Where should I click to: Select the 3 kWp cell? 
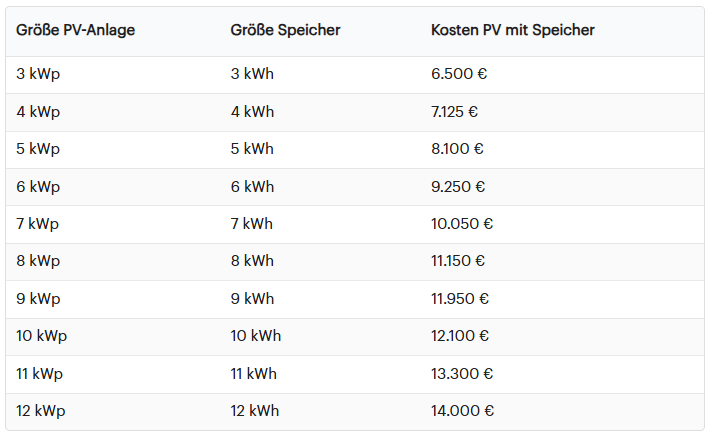[x=38, y=74]
